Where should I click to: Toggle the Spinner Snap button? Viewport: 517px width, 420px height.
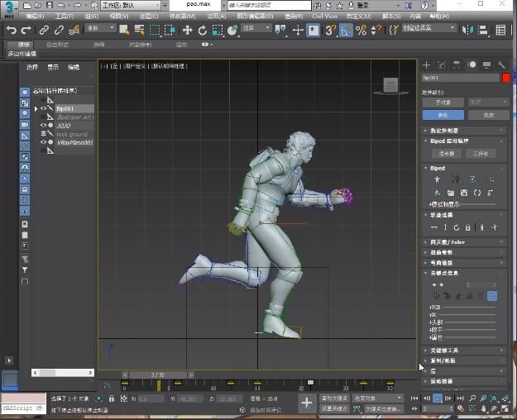[376, 31]
